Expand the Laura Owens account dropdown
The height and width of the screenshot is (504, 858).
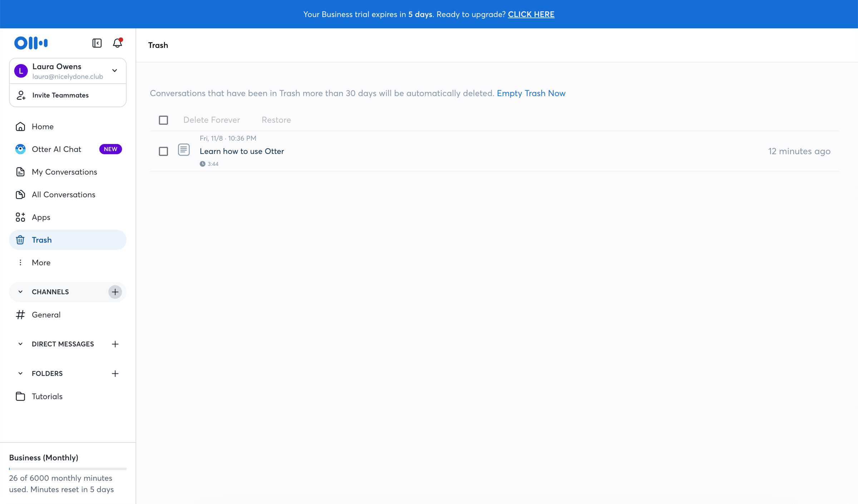[x=115, y=71]
